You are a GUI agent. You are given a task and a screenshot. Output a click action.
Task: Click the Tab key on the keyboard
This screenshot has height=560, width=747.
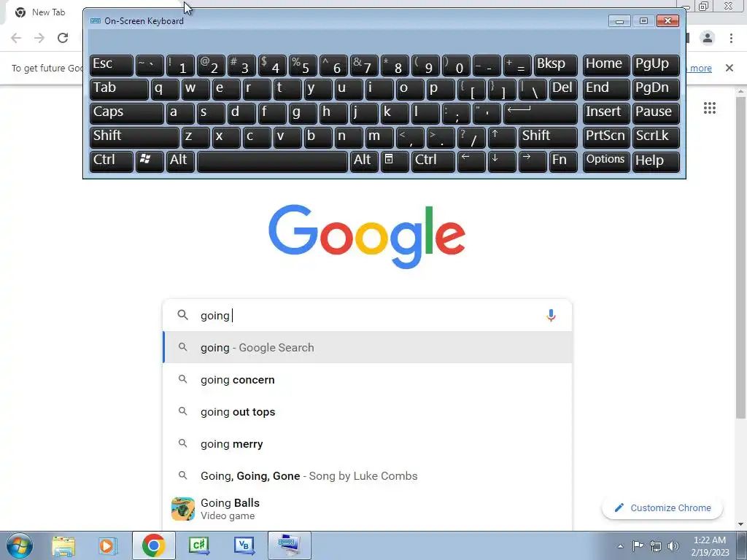click(119, 89)
